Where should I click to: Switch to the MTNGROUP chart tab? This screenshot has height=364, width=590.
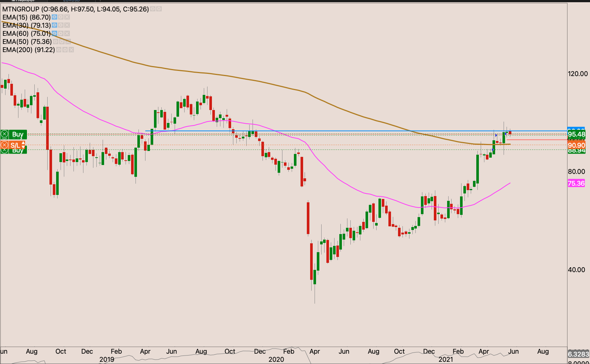23,1
